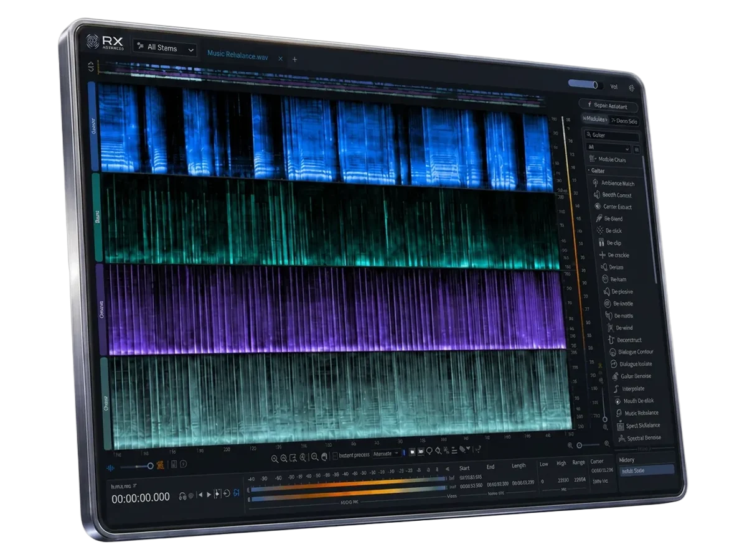
Task: Select the blue top stem track header
Action: point(93,126)
